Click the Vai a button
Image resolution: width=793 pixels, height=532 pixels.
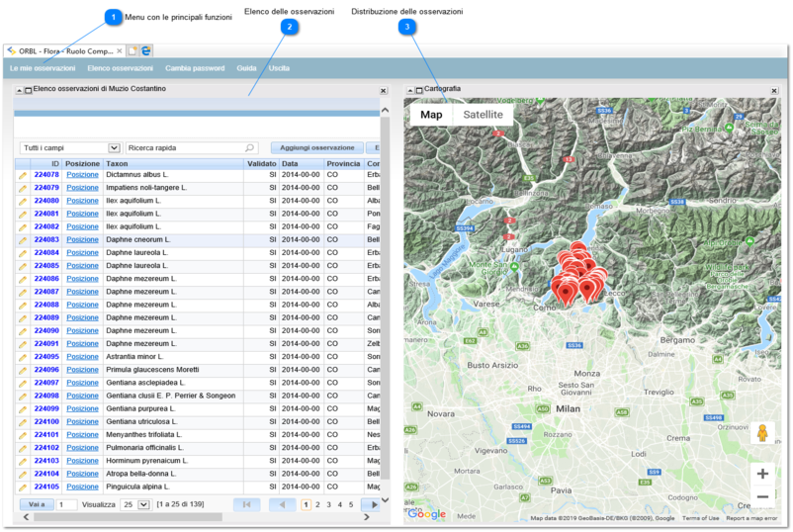(x=37, y=504)
